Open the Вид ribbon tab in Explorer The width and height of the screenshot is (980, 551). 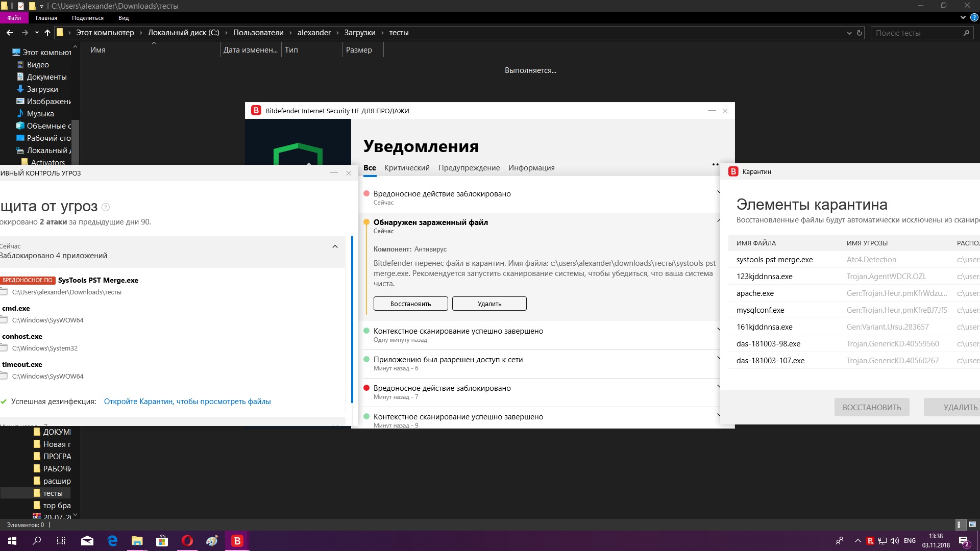click(x=124, y=18)
